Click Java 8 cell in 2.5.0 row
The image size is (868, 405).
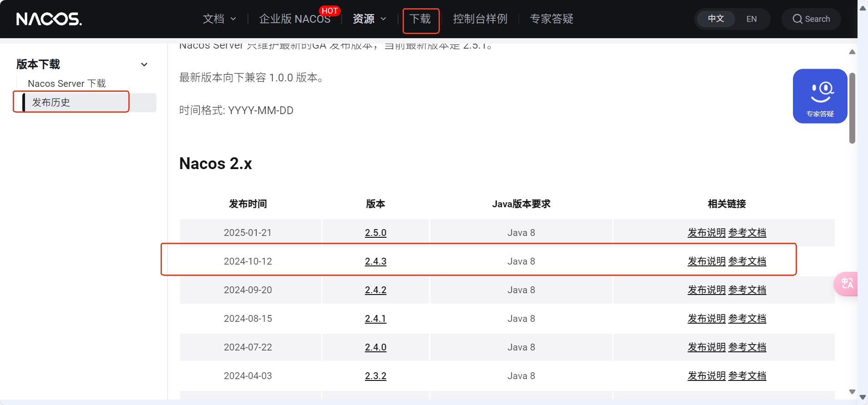coord(521,233)
